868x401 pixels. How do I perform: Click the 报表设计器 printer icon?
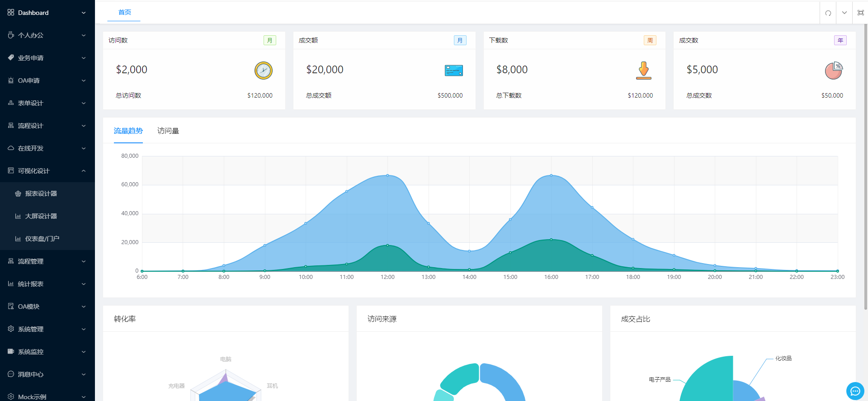(x=18, y=193)
